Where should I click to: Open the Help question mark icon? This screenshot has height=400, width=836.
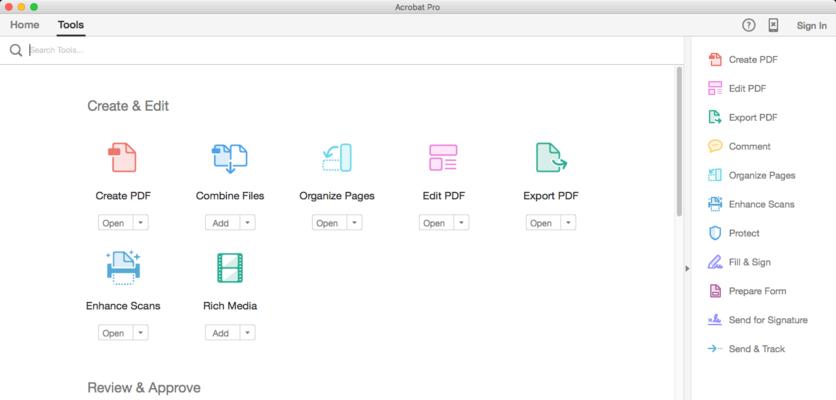[749, 25]
